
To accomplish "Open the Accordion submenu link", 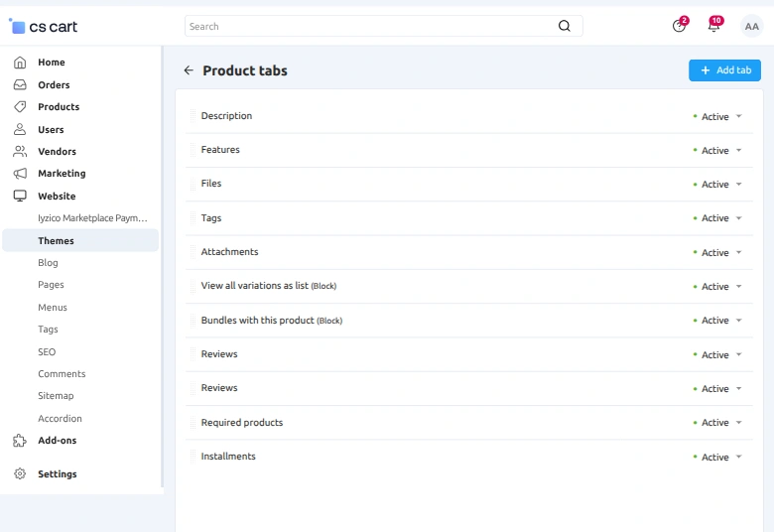I will [x=60, y=419].
